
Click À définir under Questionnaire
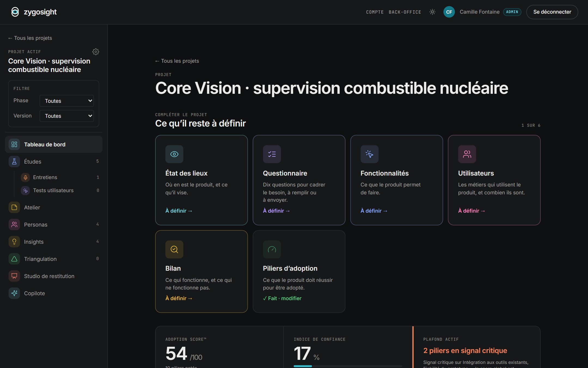[x=276, y=211]
